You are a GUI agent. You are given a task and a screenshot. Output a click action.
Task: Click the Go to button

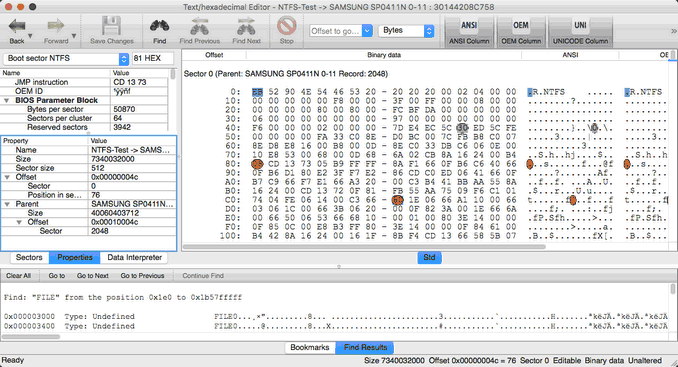[57, 276]
